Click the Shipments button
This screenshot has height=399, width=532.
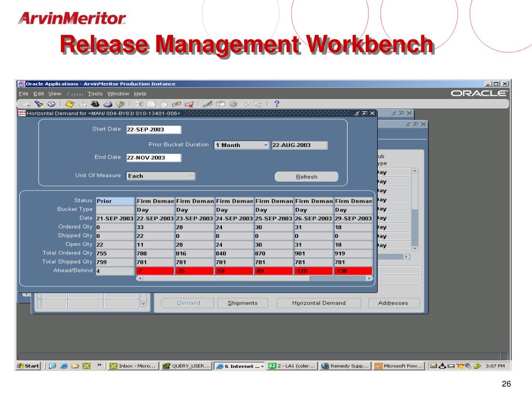(x=243, y=303)
